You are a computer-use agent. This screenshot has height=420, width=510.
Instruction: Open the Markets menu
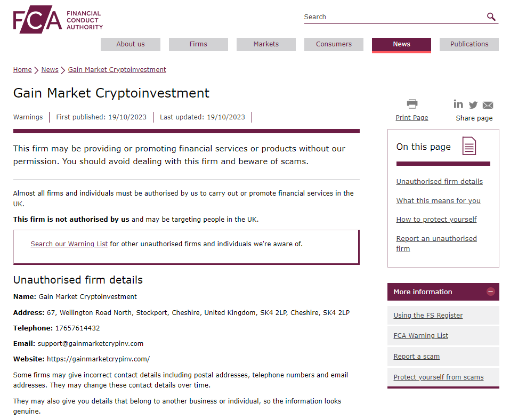[266, 44]
